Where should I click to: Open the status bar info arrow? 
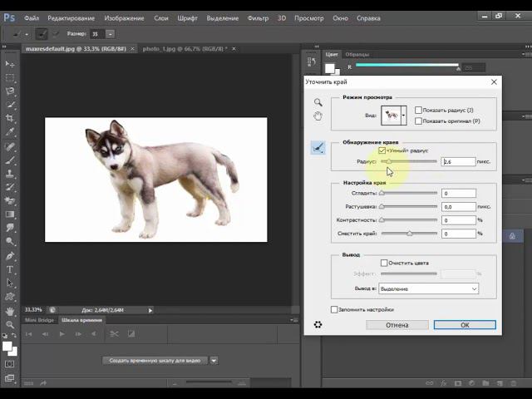click(150, 310)
